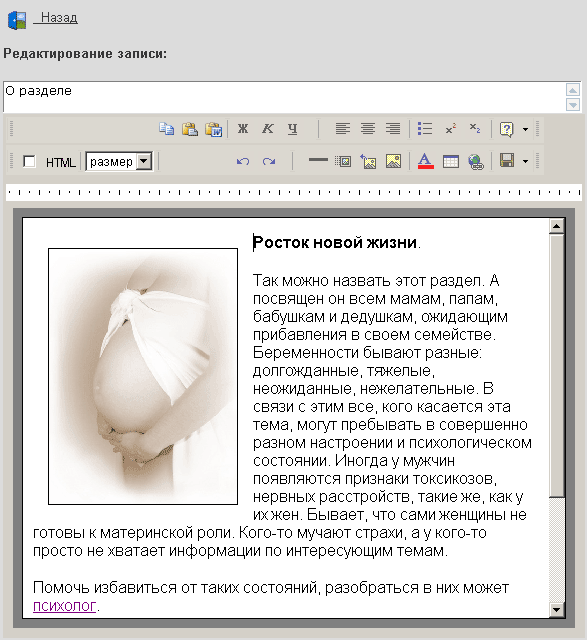Viewport: 587px width, 640px height.
Task: Click the editor scrollbar down arrow
Action: (556, 610)
